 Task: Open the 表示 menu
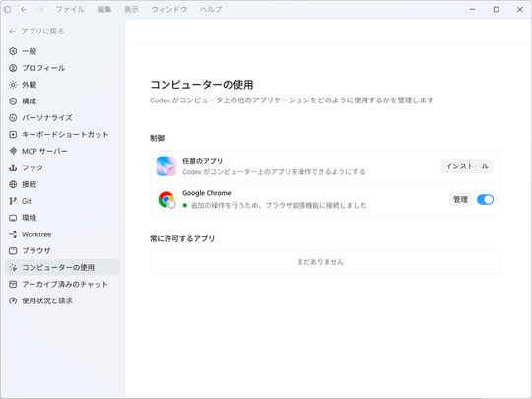[131, 9]
